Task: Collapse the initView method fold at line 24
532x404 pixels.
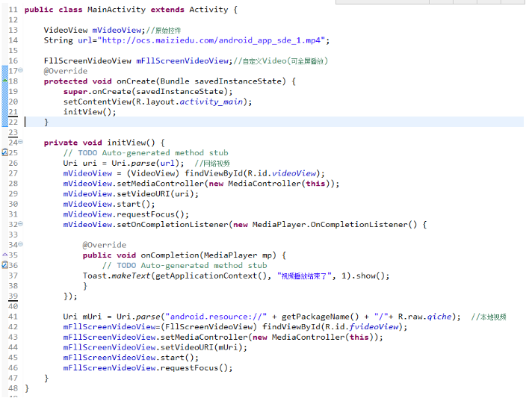Action: pyautogui.click(x=21, y=142)
